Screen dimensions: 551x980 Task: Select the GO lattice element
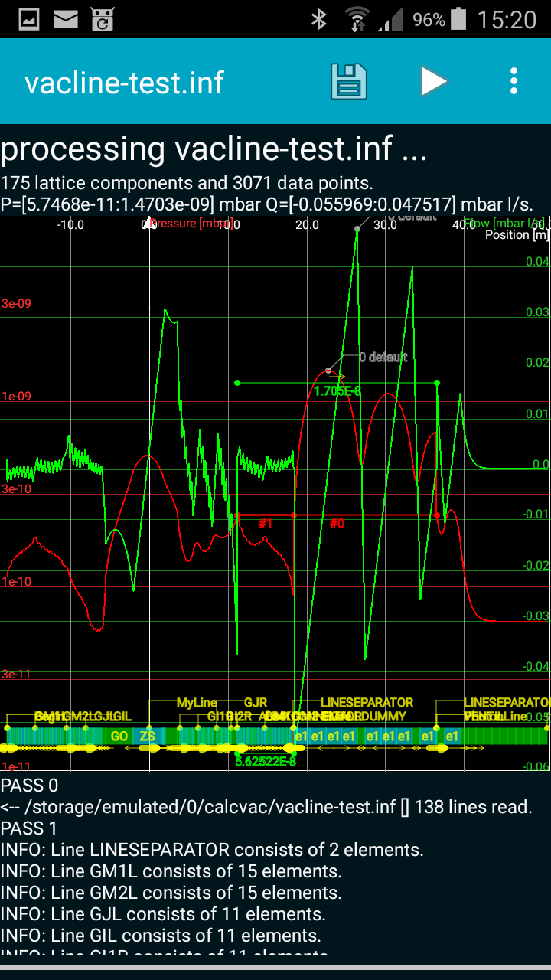pyautogui.click(x=119, y=737)
